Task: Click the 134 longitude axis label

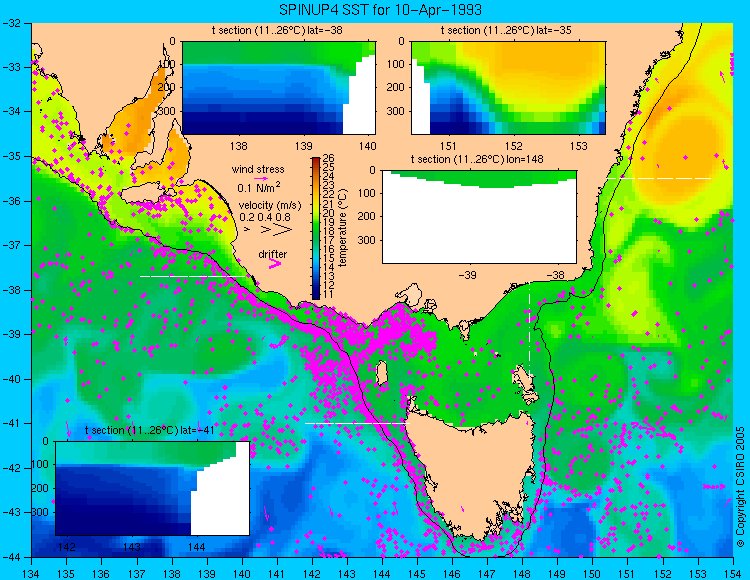Action: click(32, 574)
